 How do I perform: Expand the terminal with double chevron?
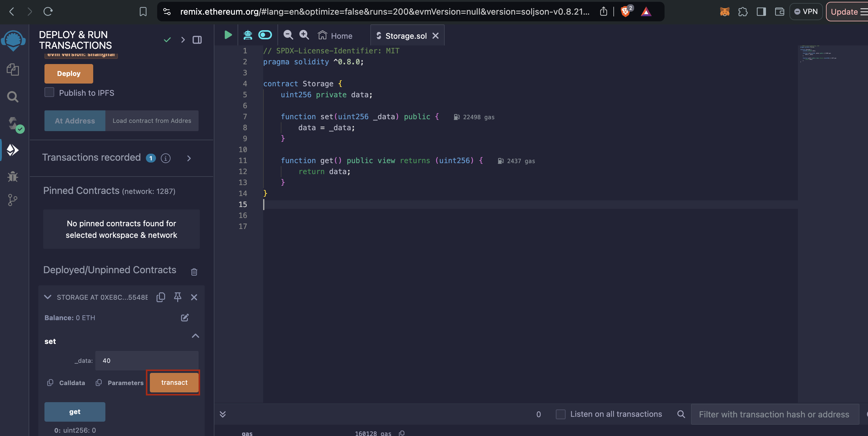(223, 414)
